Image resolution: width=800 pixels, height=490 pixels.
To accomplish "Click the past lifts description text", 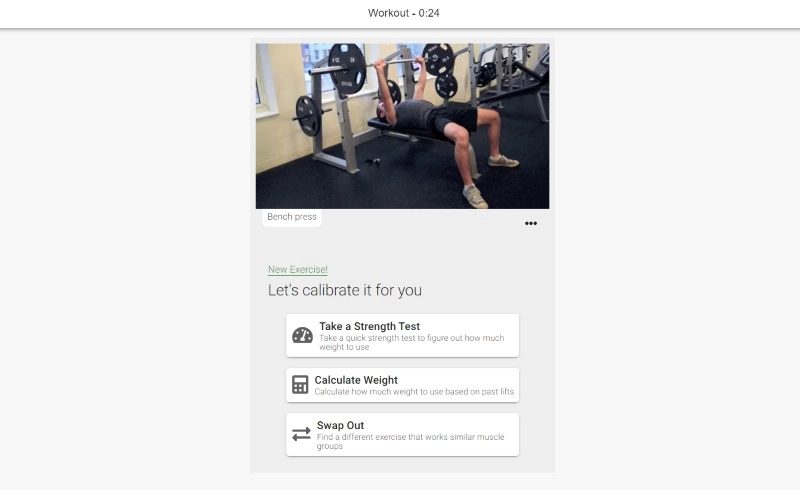I will (414, 392).
